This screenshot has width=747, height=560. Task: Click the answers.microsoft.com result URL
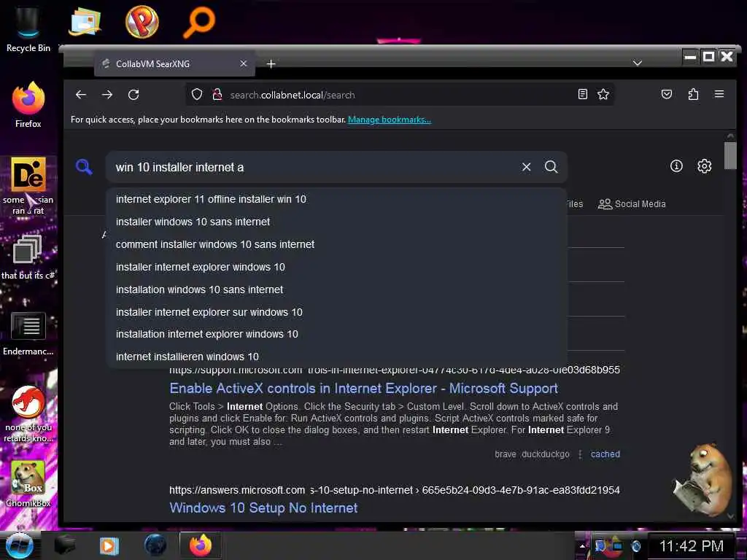pos(395,490)
